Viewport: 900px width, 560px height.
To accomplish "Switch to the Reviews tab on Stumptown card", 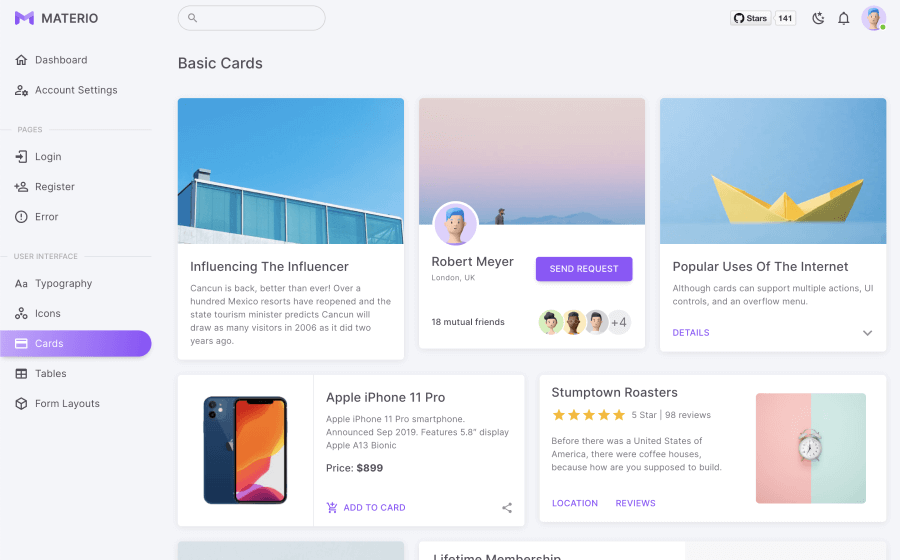I will click(x=635, y=503).
